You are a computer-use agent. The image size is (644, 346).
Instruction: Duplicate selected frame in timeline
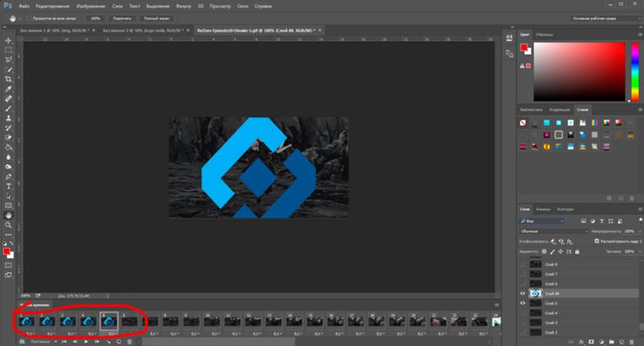tap(119, 341)
